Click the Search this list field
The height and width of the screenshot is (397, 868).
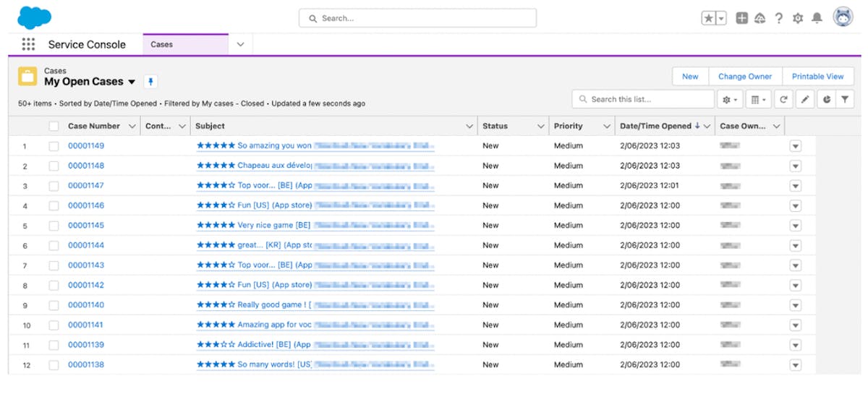pos(643,99)
